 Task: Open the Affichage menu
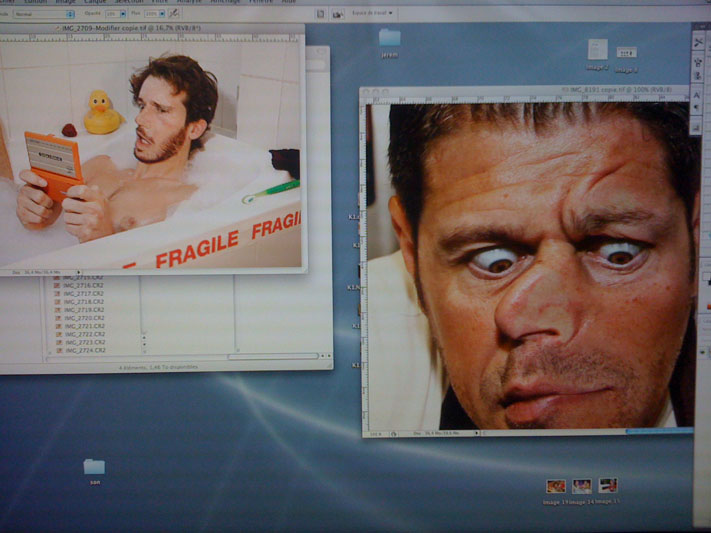tap(223, 2)
